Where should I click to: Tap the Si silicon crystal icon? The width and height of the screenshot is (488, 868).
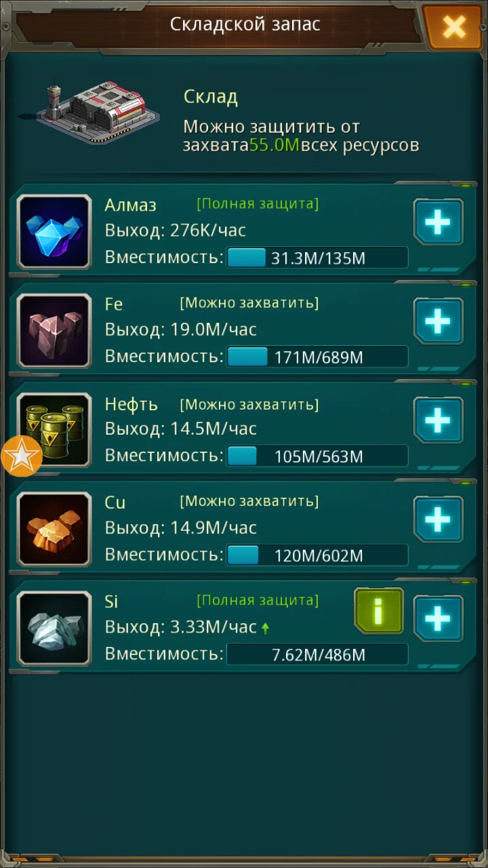coord(54,628)
